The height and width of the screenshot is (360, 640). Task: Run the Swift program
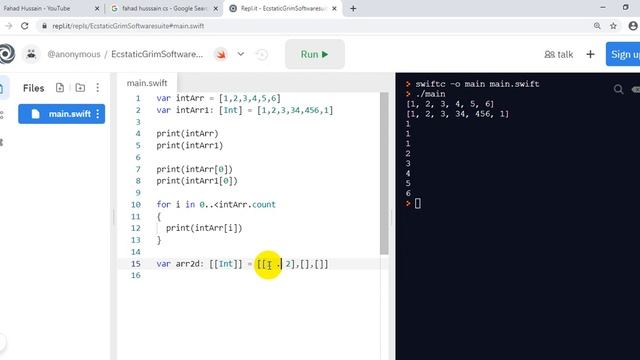point(315,54)
